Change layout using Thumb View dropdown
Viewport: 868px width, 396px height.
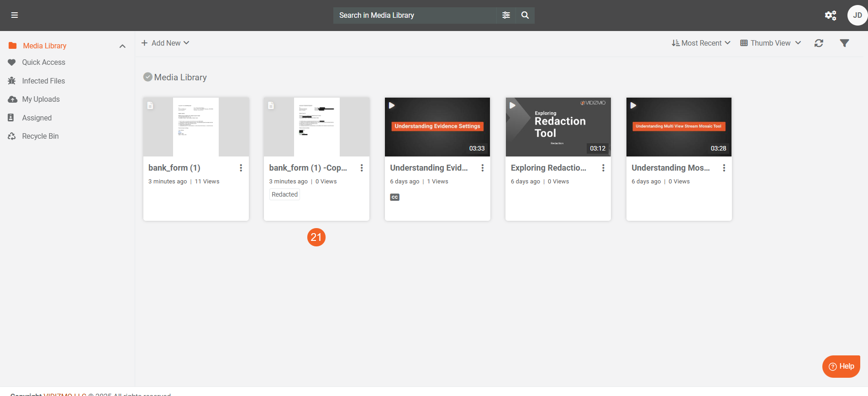click(x=770, y=43)
